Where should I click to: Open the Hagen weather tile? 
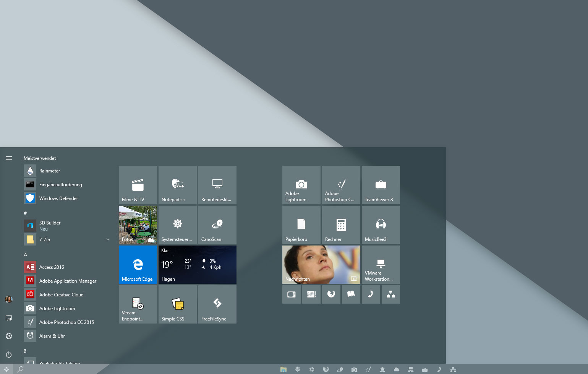click(198, 265)
